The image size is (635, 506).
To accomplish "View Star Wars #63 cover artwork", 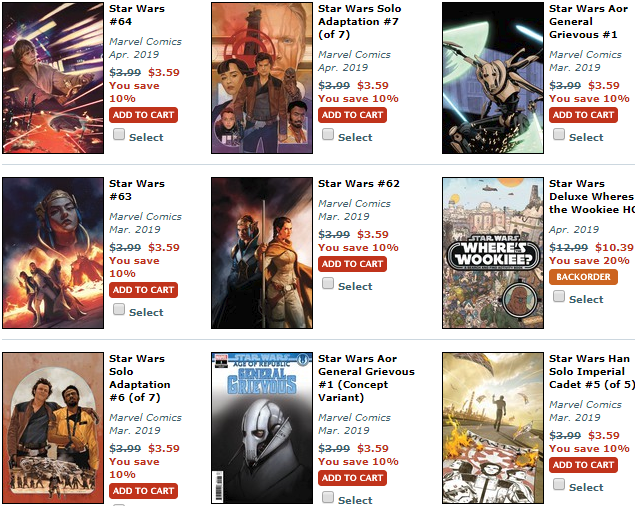I will 53,253.
